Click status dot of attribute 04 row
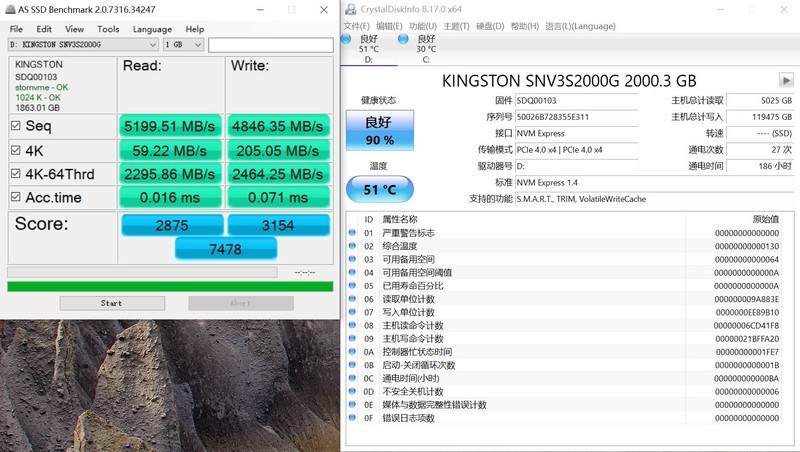This screenshot has width=800, height=452. 352,272
